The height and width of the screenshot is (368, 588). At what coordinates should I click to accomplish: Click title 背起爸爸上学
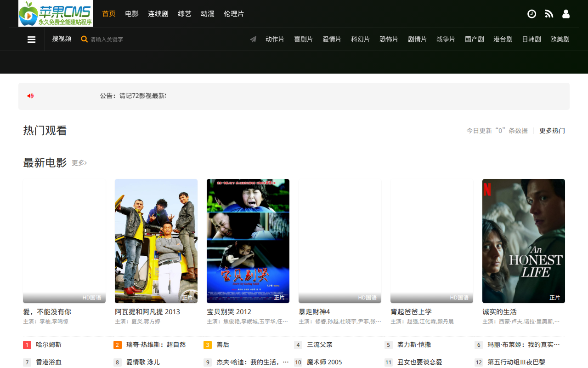click(411, 312)
